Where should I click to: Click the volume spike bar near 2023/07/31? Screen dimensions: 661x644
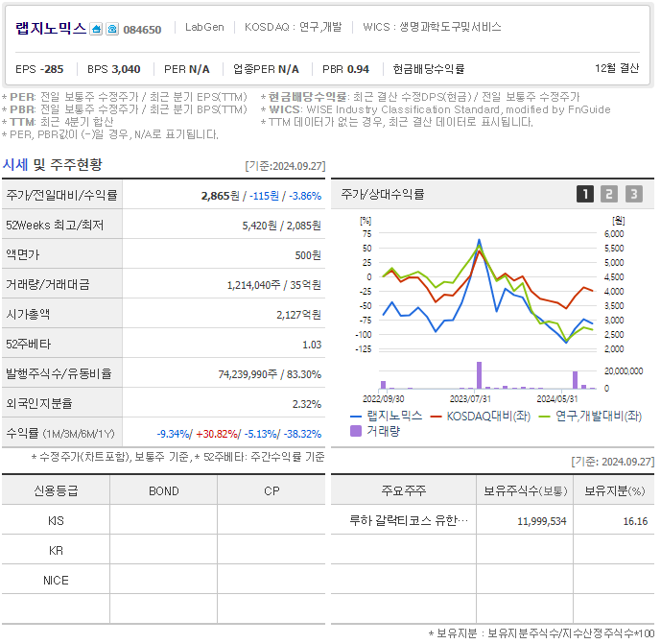[x=479, y=375]
